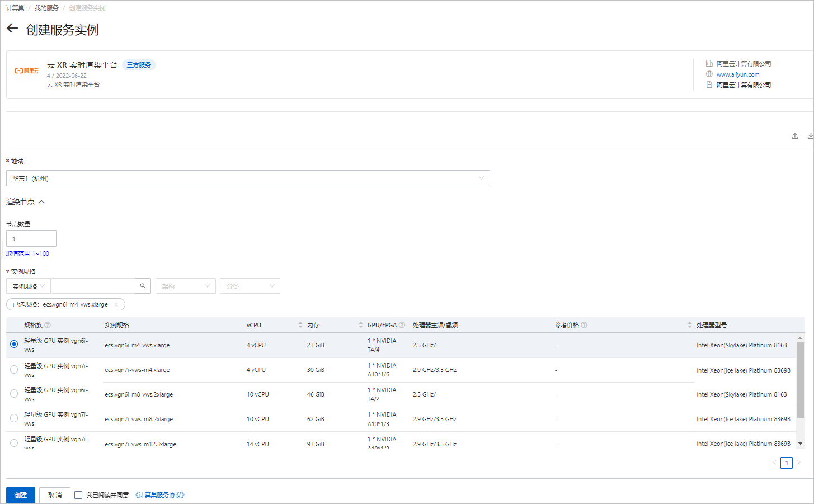
Task: Click the 取值范围 1~100 hint text
Action: (27, 253)
